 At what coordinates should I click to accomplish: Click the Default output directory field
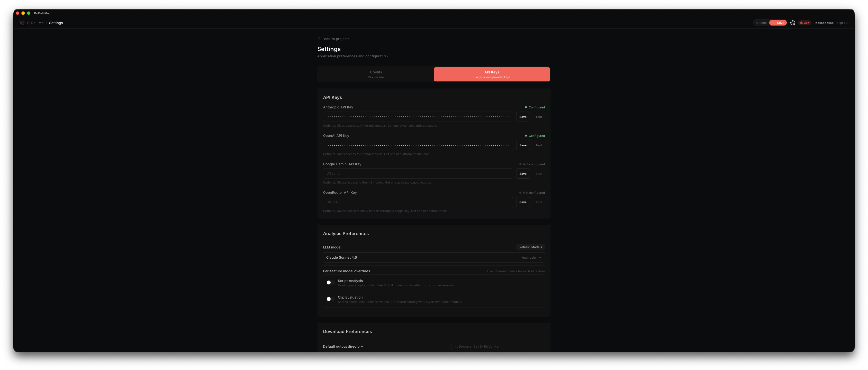click(x=498, y=346)
